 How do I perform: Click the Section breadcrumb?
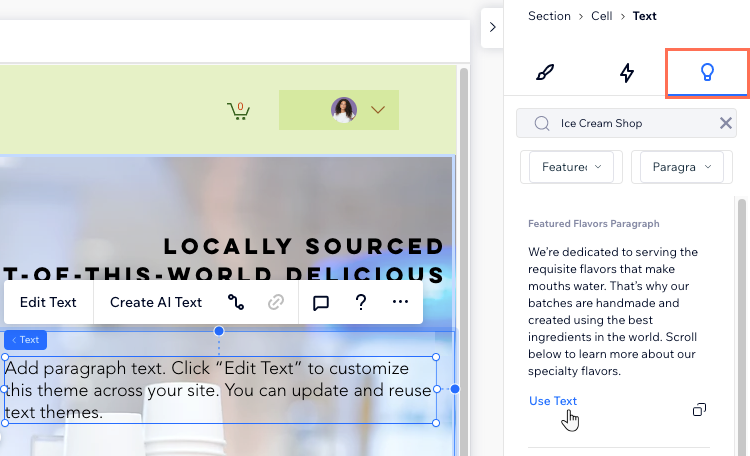tap(549, 16)
